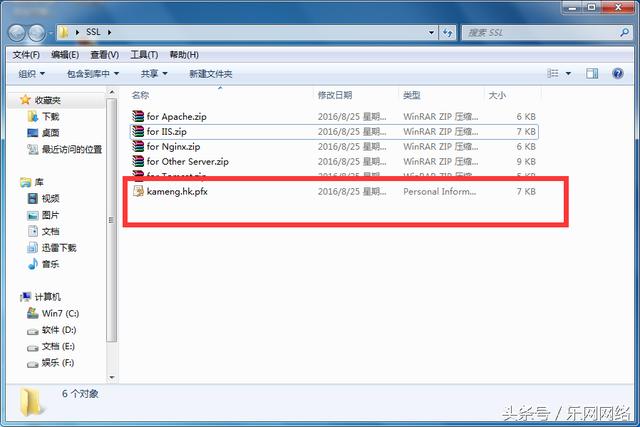Open drive 文档 (E:)
The width and height of the screenshot is (640, 427).
[x=51, y=346]
